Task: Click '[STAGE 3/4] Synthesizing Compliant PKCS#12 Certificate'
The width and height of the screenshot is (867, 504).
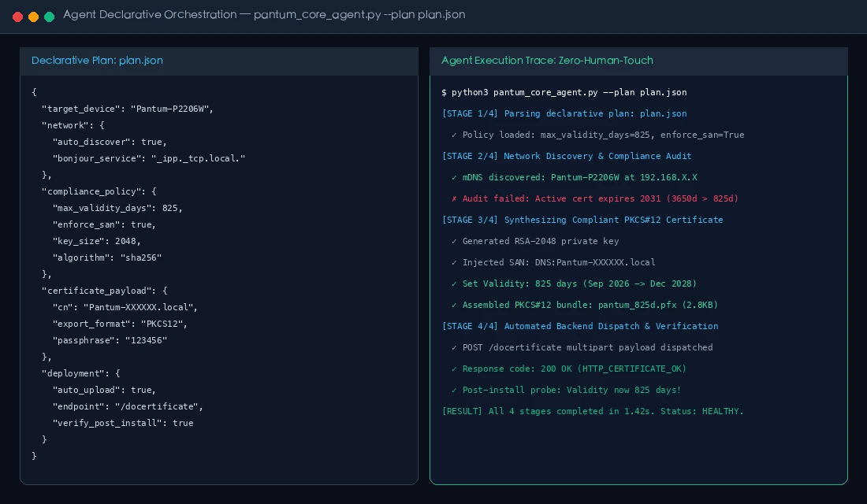Action: [582, 220]
